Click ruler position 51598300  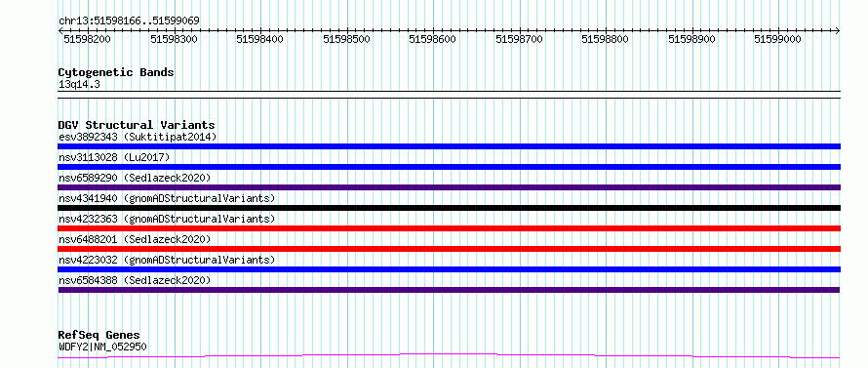click(174, 39)
